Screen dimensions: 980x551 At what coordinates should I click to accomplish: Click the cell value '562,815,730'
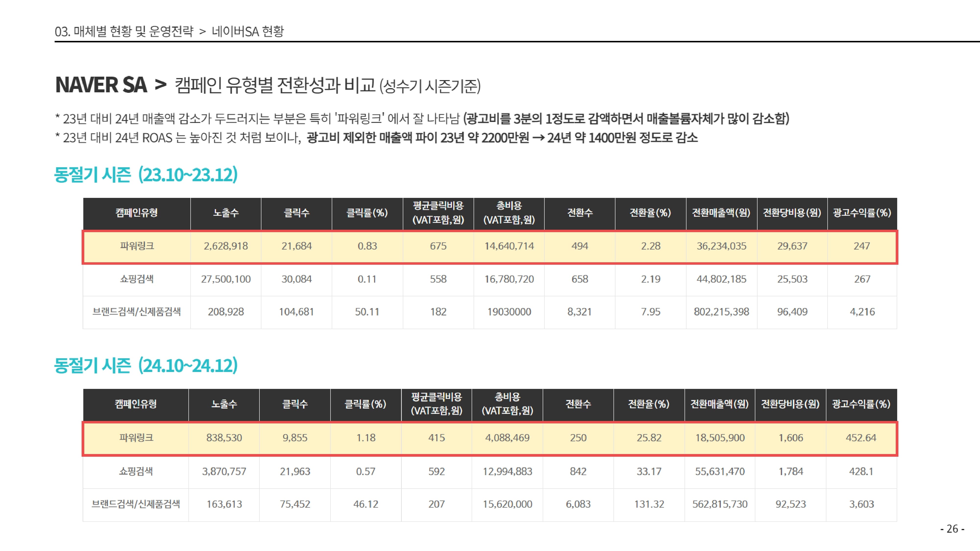tap(720, 504)
